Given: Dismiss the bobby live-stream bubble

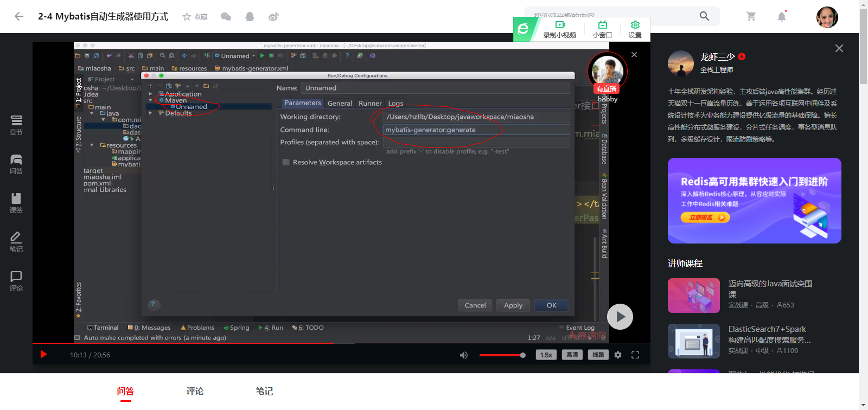Looking at the screenshot, I should pos(634,55).
